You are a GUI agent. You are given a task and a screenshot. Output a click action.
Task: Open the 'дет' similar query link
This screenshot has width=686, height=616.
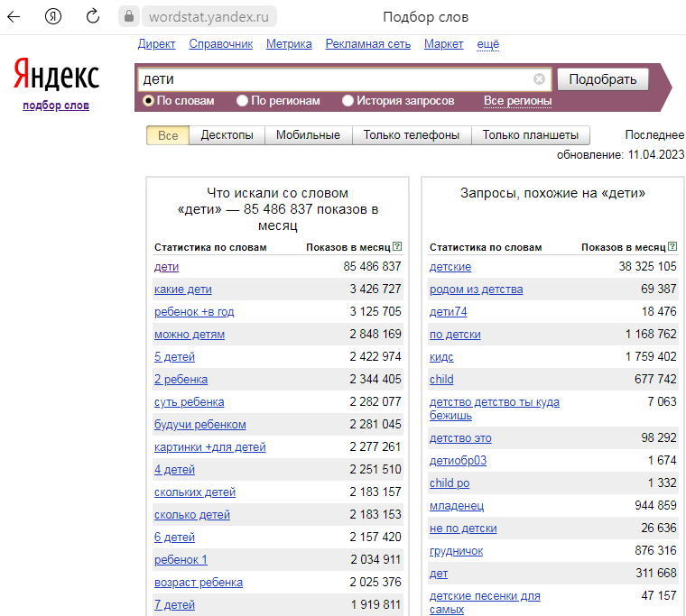pos(439,574)
